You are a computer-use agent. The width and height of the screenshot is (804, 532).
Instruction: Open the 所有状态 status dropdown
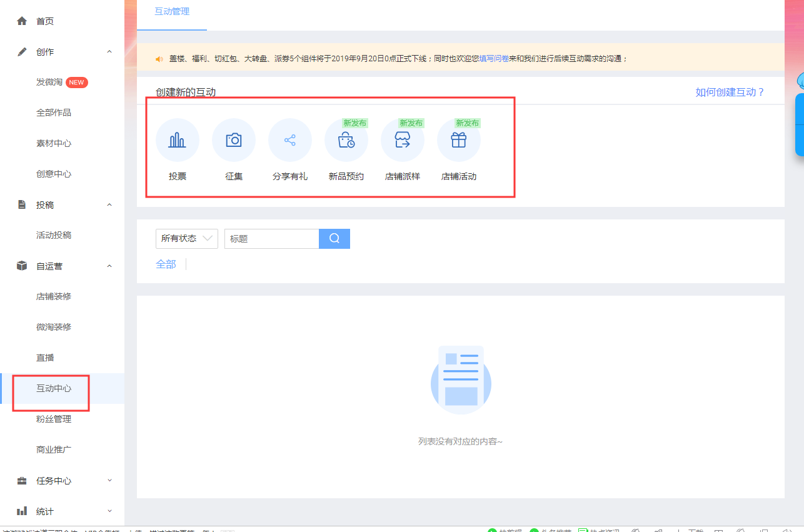point(186,238)
